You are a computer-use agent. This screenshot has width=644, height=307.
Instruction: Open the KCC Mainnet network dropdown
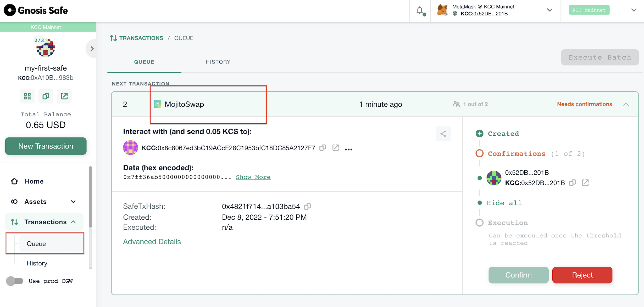(x=634, y=10)
